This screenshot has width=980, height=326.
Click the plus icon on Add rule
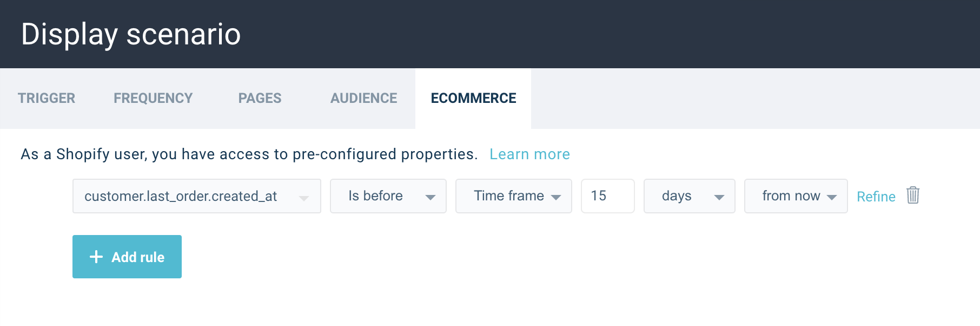(96, 257)
